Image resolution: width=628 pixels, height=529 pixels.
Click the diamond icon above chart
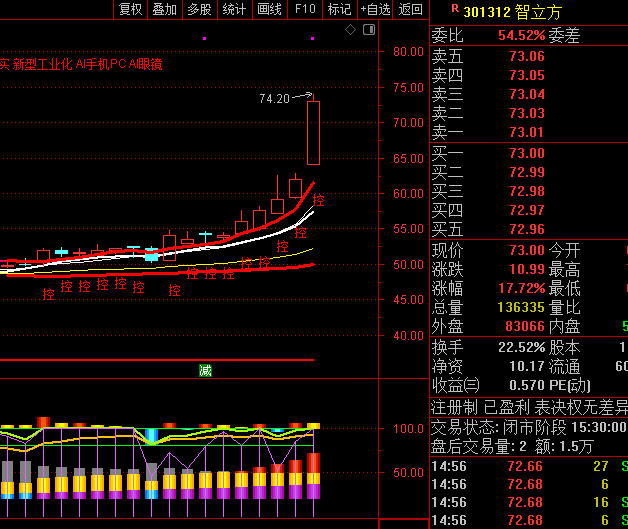tap(351, 31)
